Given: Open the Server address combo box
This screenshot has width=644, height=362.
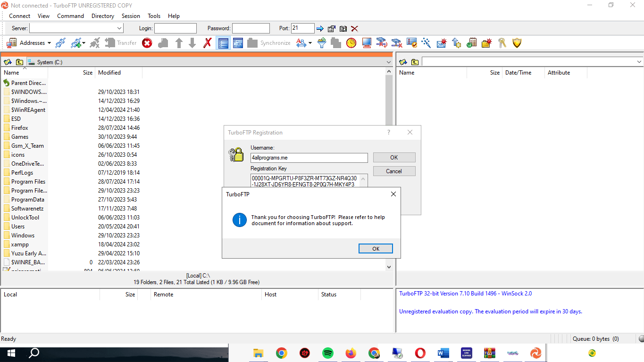Looking at the screenshot, I should [x=76, y=28].
